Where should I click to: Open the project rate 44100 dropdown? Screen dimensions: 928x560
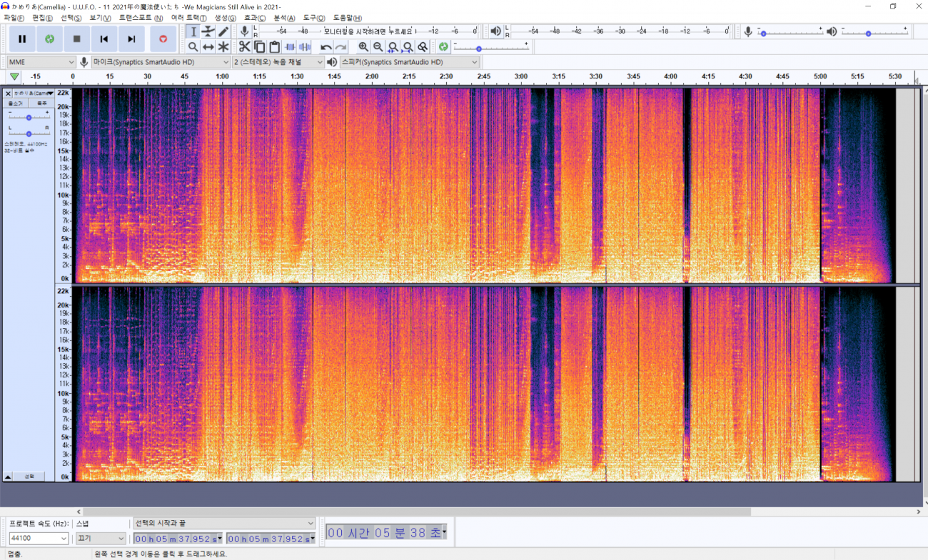(x=39, y=539)
